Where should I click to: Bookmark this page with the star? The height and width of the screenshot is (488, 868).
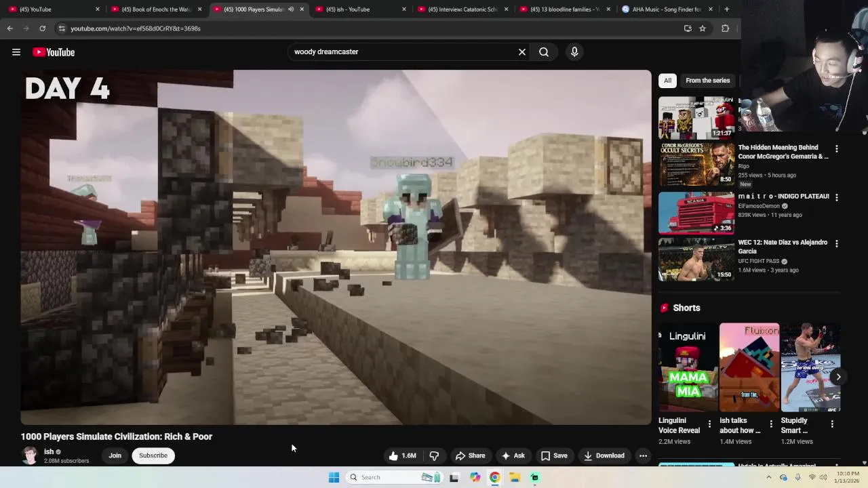pos(703,28)
